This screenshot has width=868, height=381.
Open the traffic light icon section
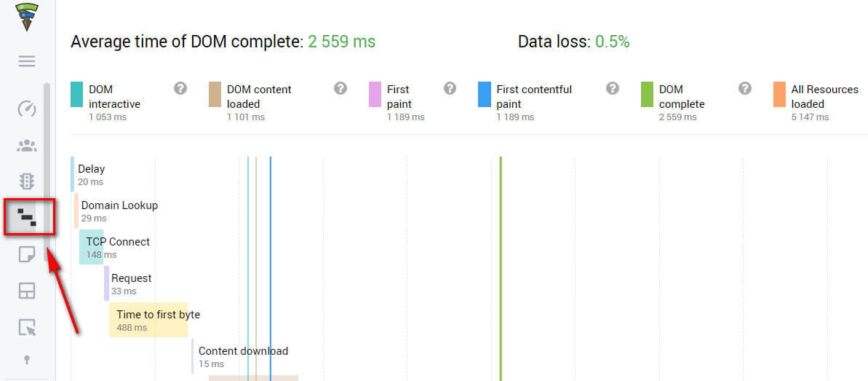click(27, 181)
